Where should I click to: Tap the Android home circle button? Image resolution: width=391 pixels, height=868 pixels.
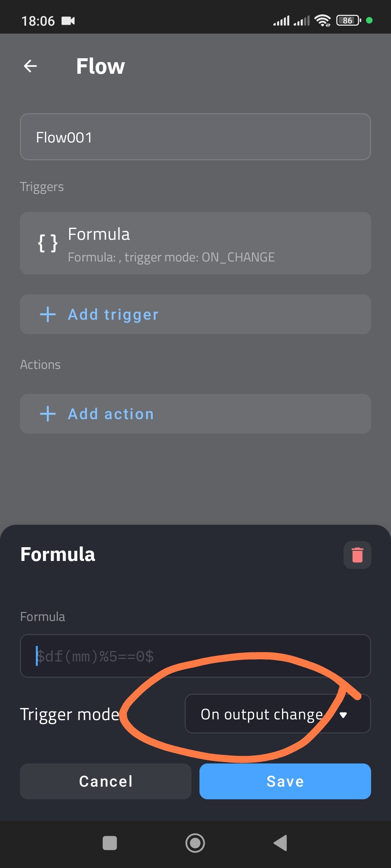[x=195, y=843]
